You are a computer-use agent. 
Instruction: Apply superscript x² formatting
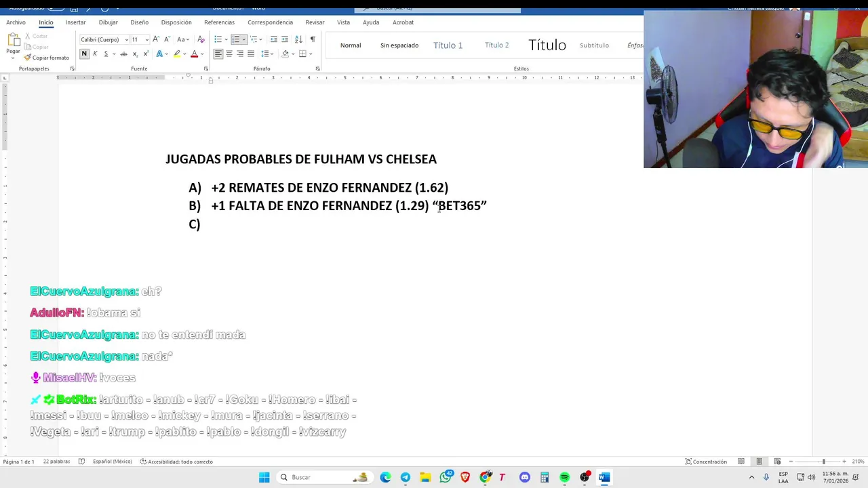[146, 54]
